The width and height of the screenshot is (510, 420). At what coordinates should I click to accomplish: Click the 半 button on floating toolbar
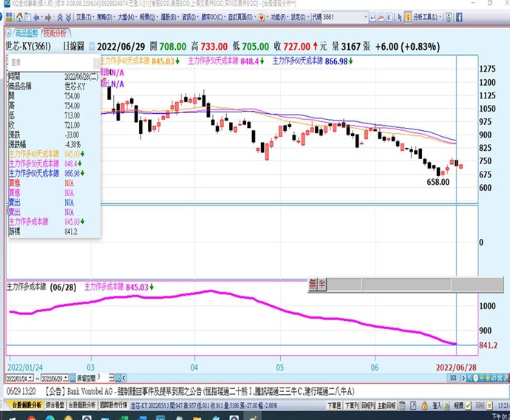tap(322, 282)
